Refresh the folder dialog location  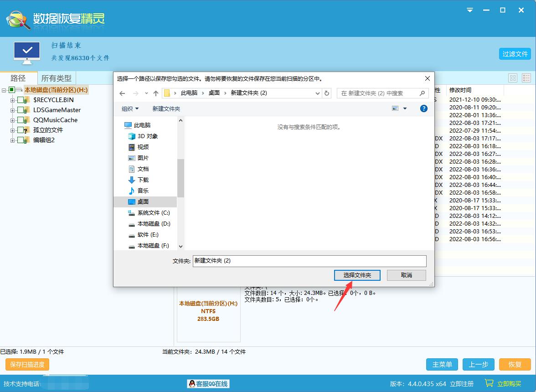coord(327,93)
